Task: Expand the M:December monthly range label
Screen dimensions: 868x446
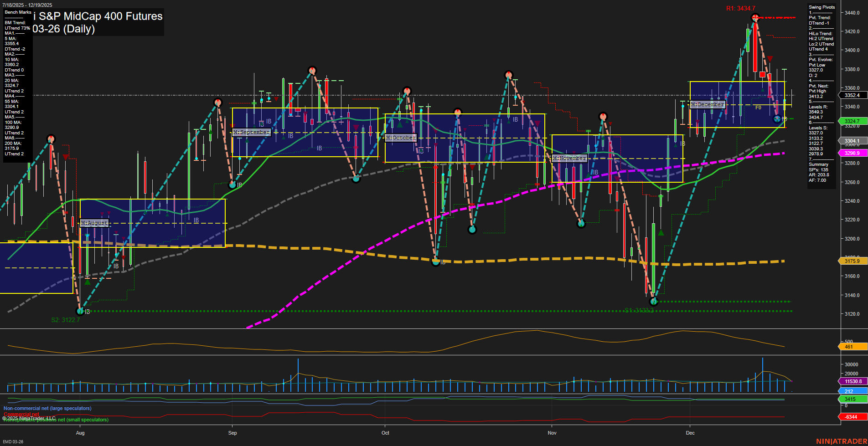Action: tap(707, 104)
